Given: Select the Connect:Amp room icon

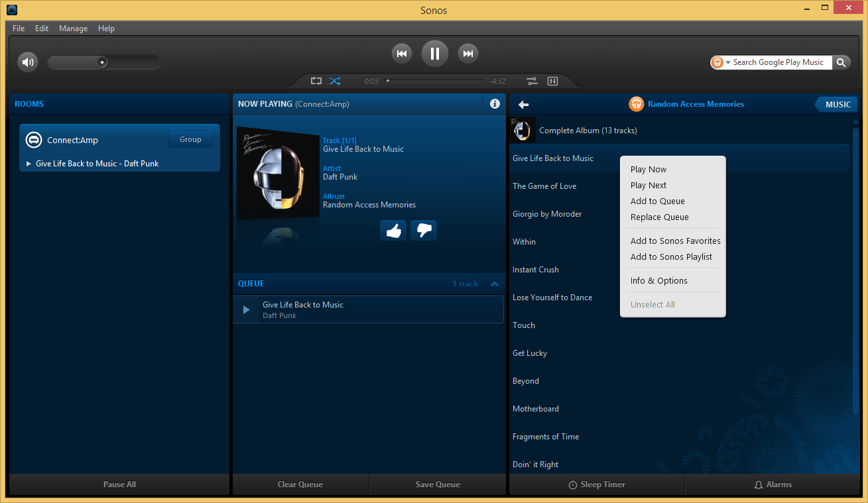Looking at the screenshot, I should click(33, 140).
